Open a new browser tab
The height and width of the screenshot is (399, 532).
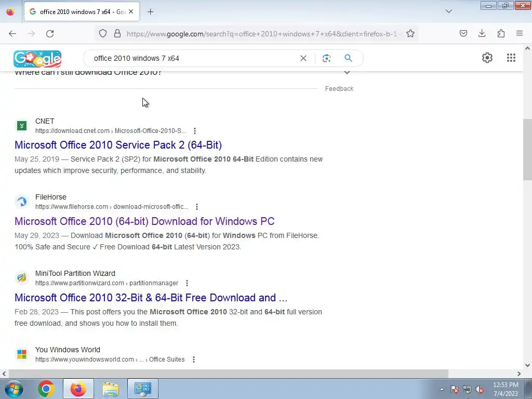[150, 12]
